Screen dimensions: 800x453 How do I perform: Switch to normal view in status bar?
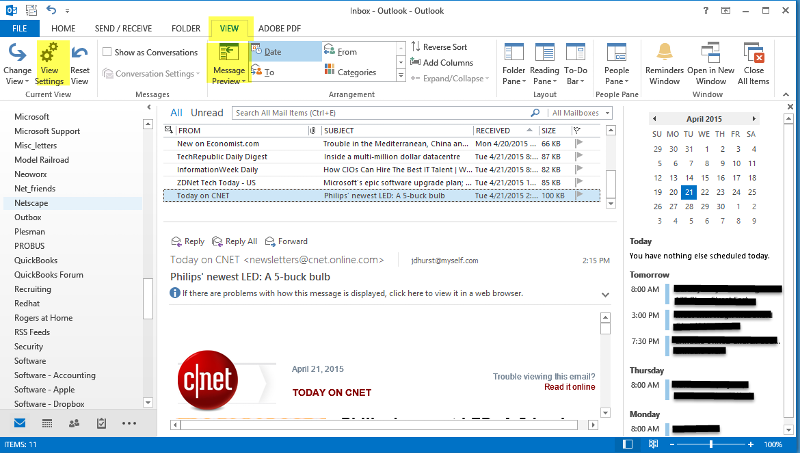(x=628, y=444)
